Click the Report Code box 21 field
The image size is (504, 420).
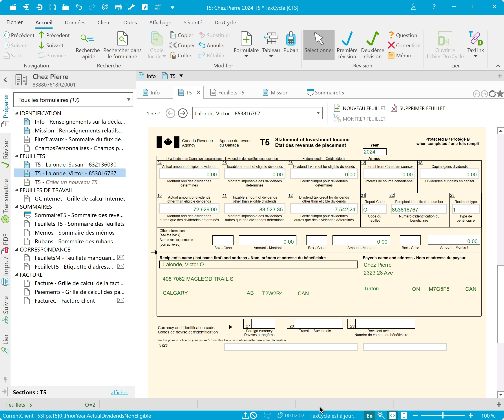[x=374, y=209]
